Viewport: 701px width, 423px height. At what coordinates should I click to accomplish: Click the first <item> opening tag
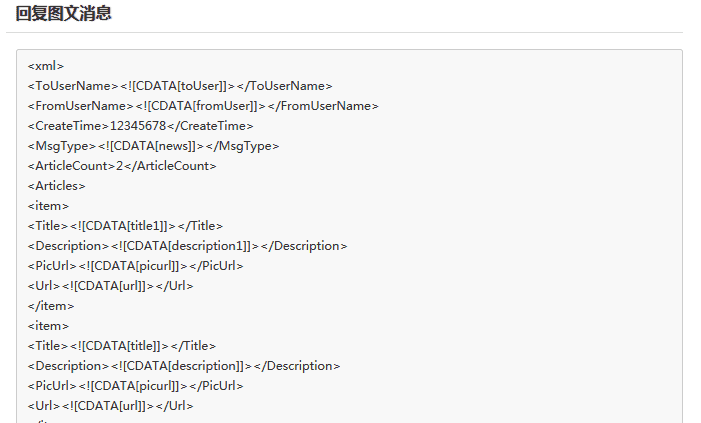click(x=49, y=206)
